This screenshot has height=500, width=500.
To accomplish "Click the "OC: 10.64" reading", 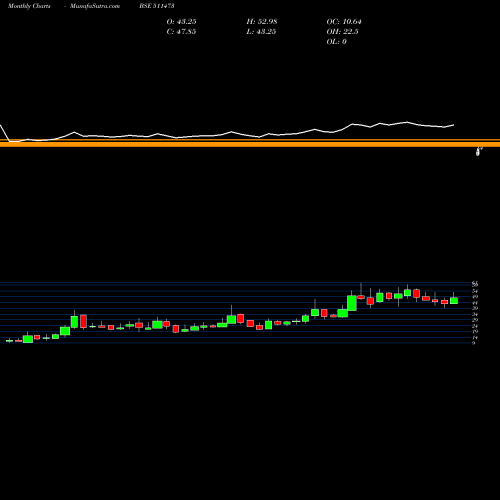I will [x=344, y=22].
